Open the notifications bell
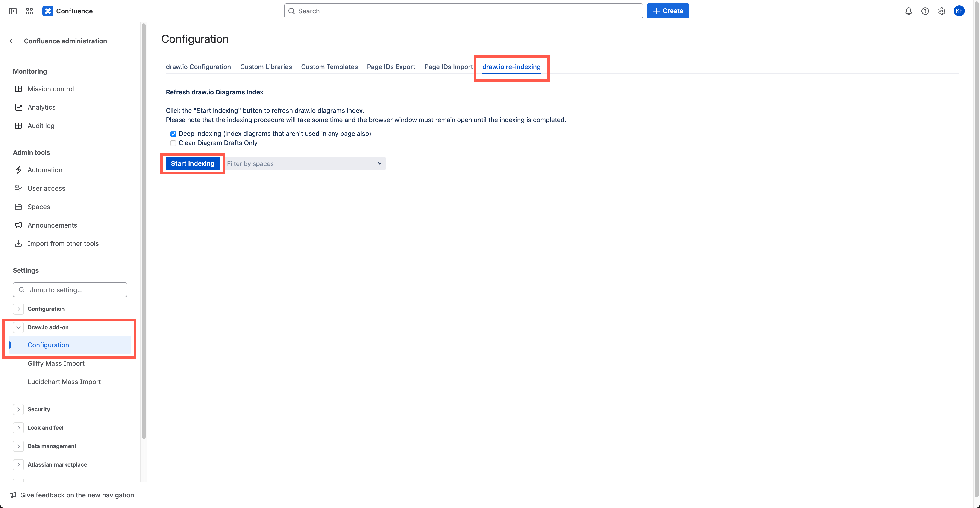 909,11
